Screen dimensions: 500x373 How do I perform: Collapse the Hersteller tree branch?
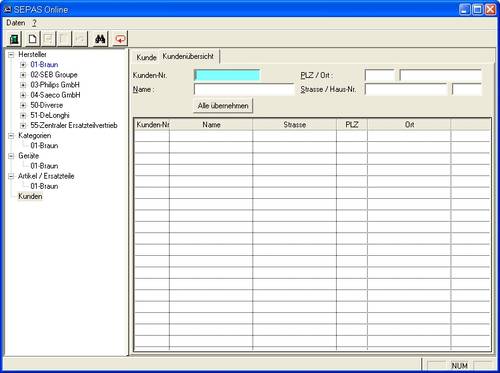[11, 54]
